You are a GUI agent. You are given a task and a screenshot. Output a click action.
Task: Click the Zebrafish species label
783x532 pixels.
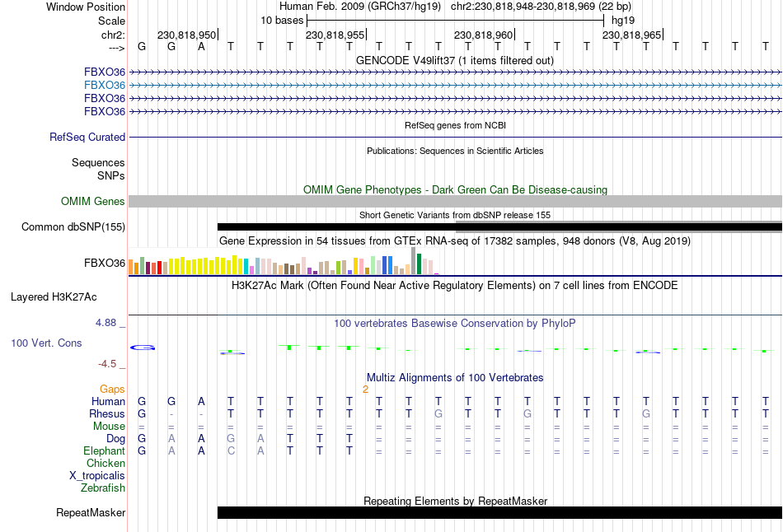click(103, 488)
